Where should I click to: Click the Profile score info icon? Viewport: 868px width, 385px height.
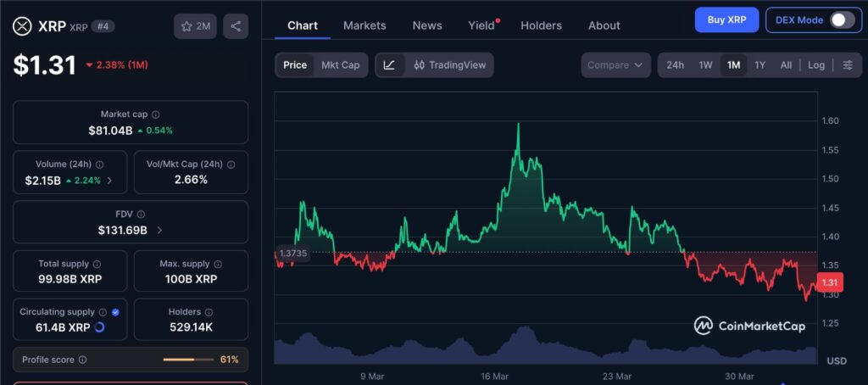pyautogui.click(x=82, y=360)
